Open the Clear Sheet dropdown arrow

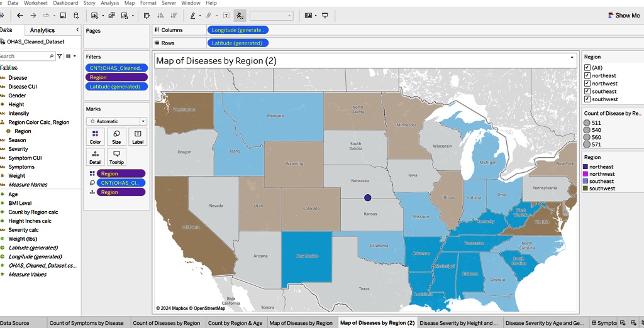click(133, 16)
